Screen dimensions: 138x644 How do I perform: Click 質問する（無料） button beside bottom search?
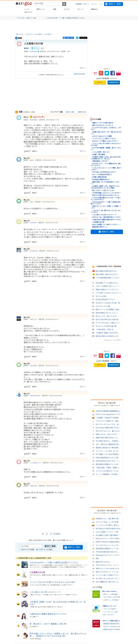(x=73, y=547)
